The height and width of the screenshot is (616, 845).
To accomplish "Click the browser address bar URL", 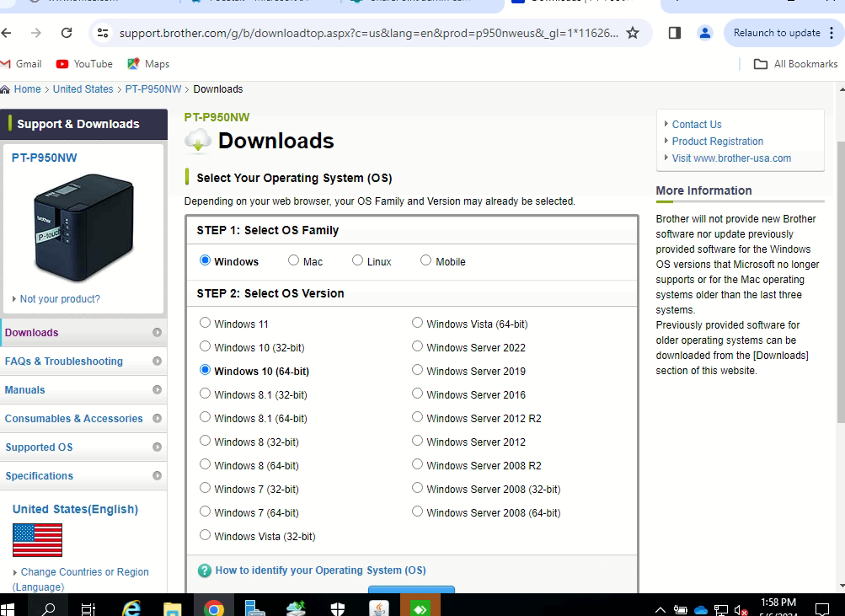I will coord(369,33).
